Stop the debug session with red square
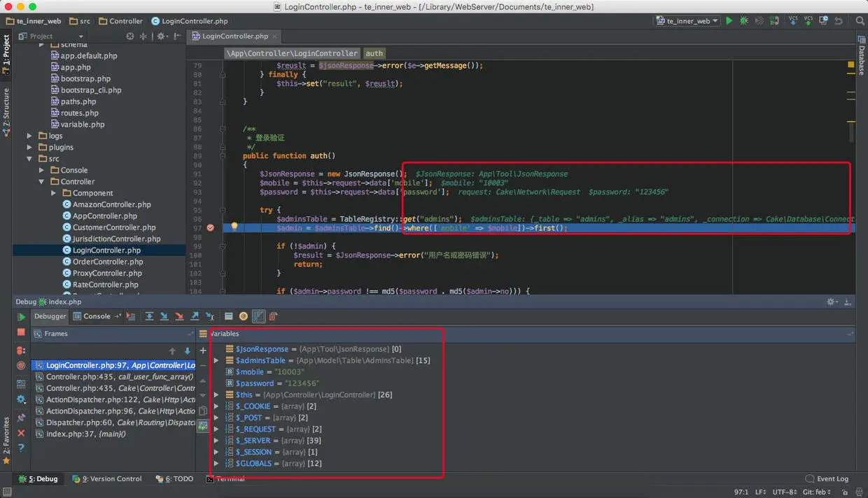The width and height of the screenshot is (868, 498). click(x=21, y=332)
